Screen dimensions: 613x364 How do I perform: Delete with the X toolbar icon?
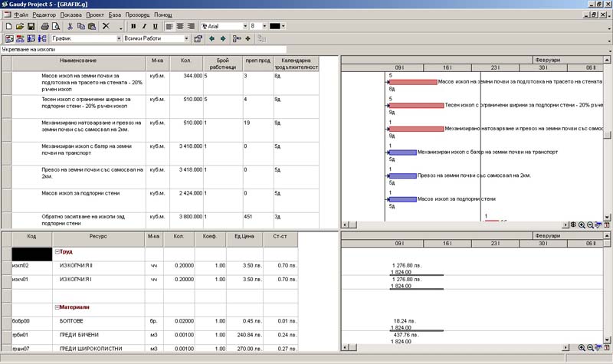[106, 26]
